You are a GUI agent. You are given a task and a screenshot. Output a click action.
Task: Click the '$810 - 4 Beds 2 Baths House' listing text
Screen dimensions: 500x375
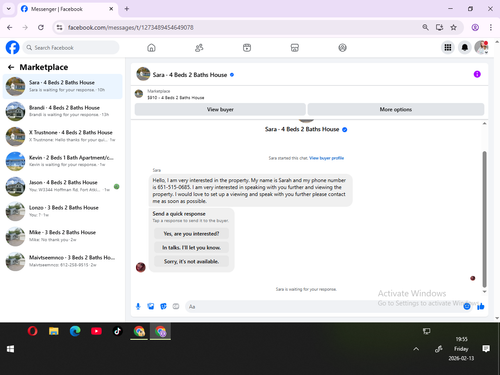click(176, 98)
